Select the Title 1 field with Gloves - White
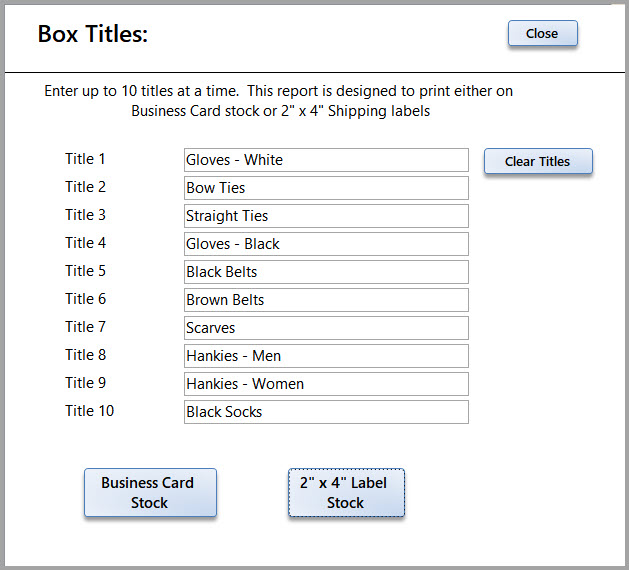 point(326,160)
